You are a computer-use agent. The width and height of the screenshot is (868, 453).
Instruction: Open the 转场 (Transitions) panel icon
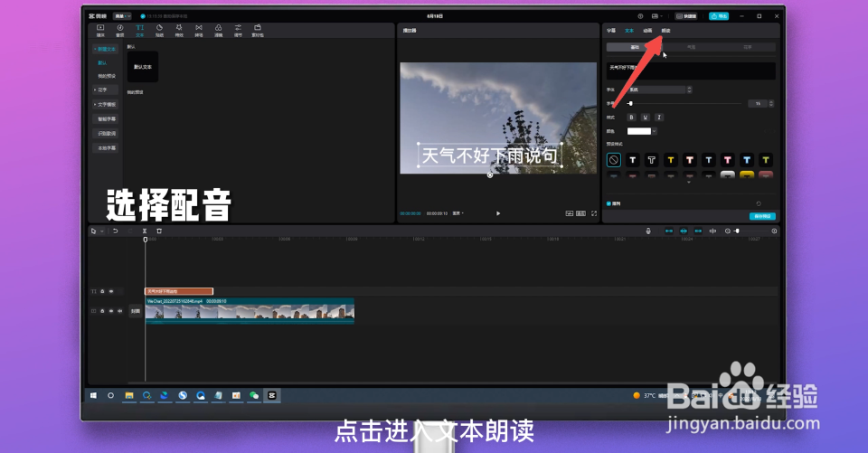pos(199,30)
